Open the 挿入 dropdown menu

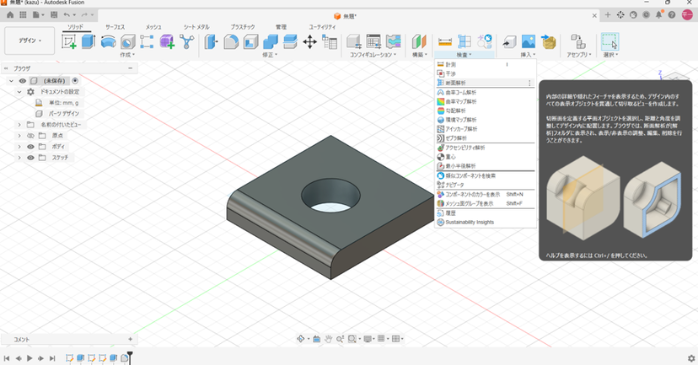point(528,55)
